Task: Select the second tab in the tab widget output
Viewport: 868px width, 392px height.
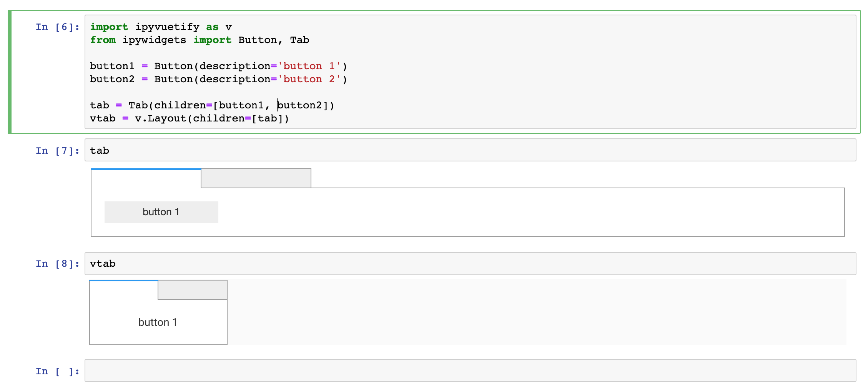Action: (x=256, y=178)
